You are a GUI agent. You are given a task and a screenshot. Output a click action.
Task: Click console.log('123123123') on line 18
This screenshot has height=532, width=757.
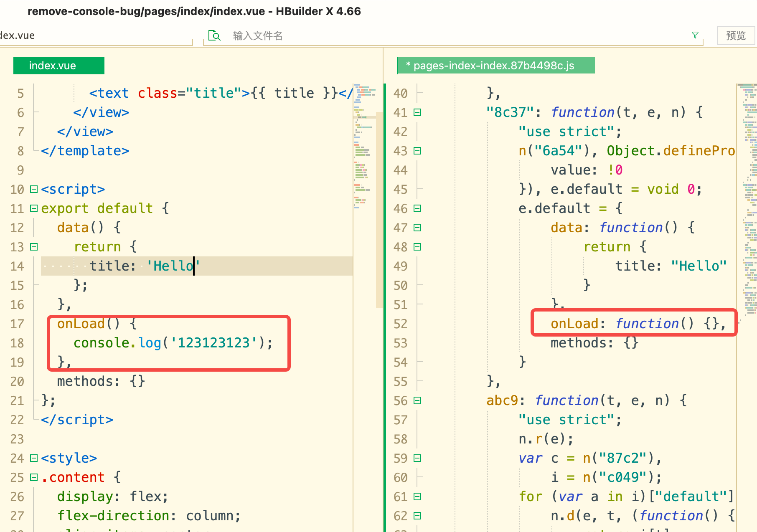173,343
